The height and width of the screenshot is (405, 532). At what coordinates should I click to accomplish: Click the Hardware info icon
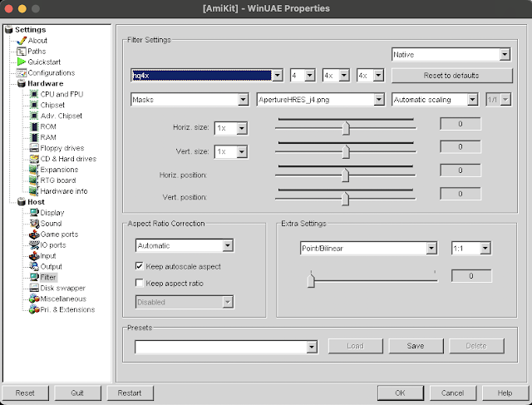point(34,191)
